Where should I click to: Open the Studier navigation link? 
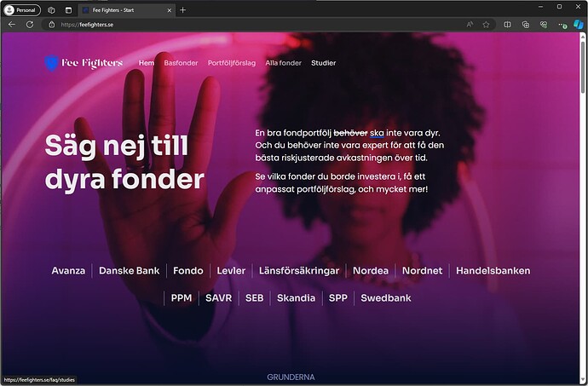tap(323, 63)
